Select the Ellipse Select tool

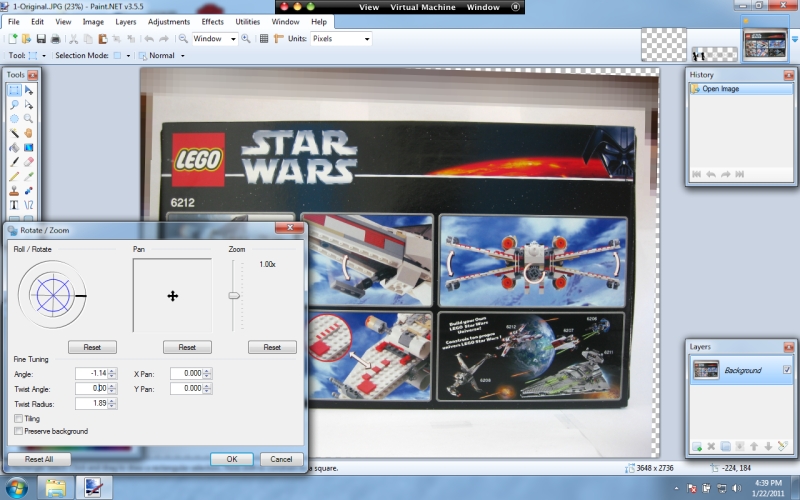pos(14,119)
